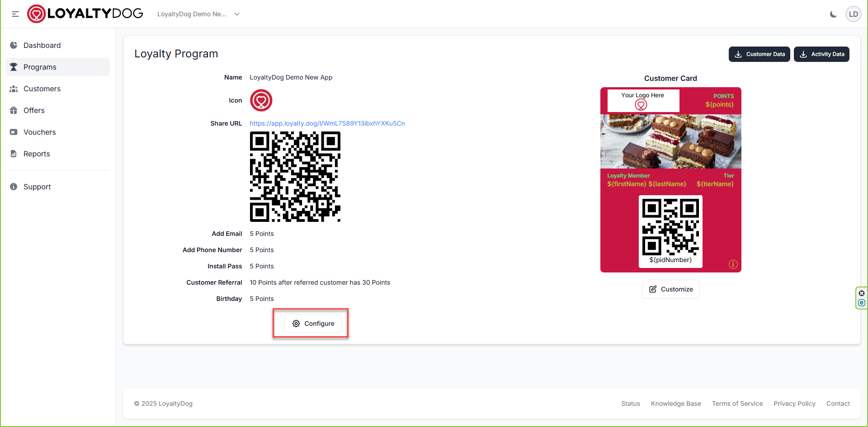The width and height of the screenshot is (868, 427).
Task: Open the Knowledge Base footer link
Action: tap(676, 404)
